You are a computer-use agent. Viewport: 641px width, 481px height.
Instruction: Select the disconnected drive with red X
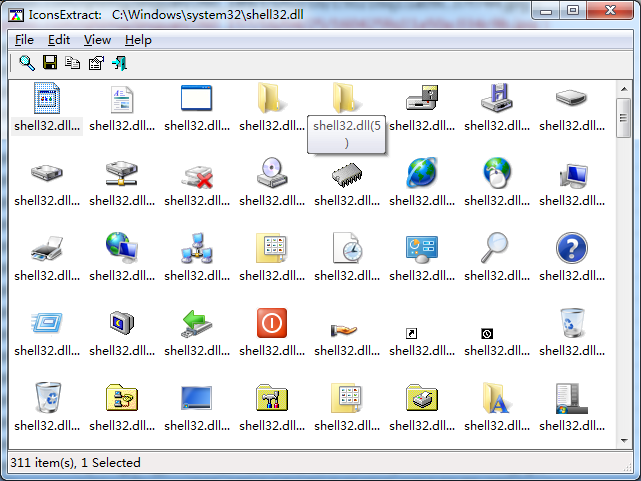pos(197,177)
